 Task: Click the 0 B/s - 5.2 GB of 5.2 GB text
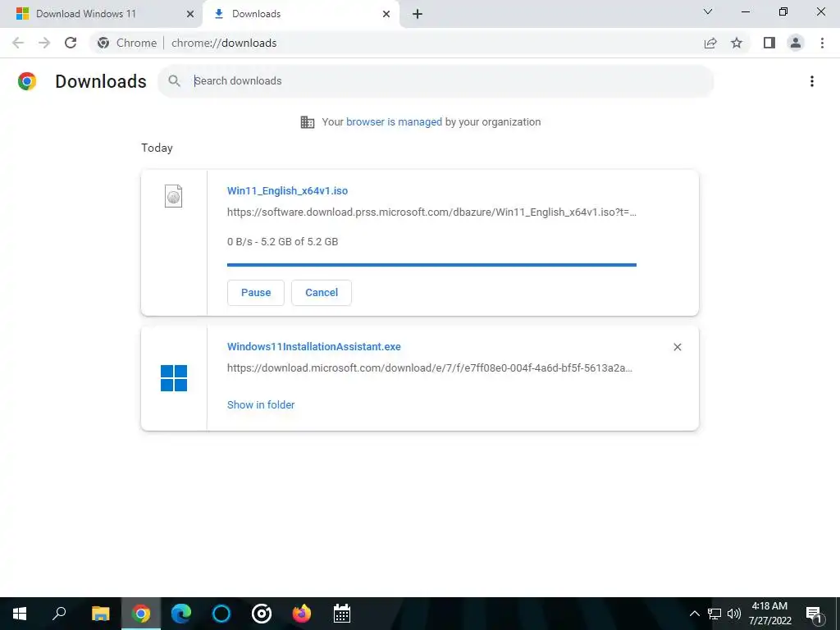coord(282,242)
